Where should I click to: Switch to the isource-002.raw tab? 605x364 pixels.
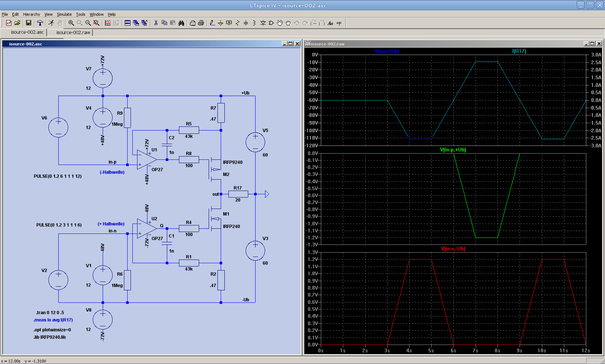pos(73,32)
